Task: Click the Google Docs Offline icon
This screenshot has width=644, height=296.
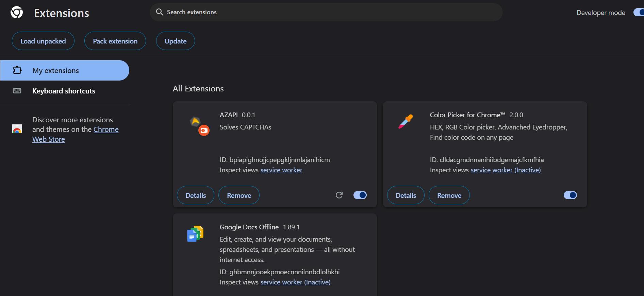Action: pos(195,234)
